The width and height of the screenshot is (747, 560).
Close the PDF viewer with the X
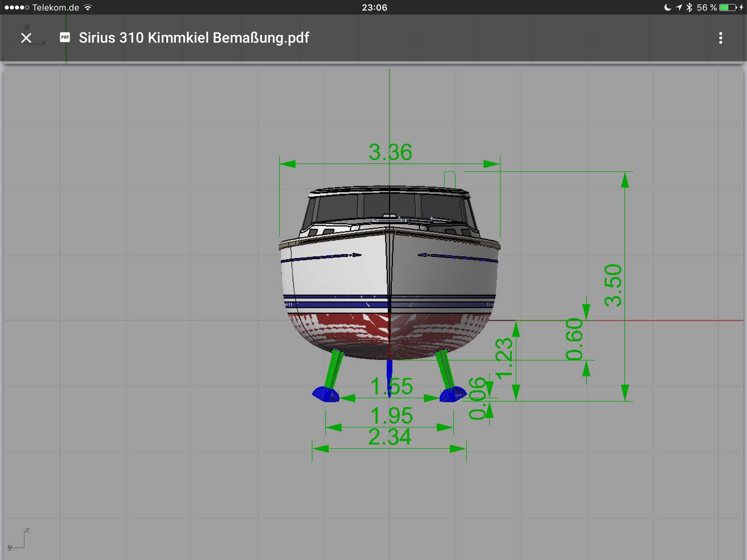click(26, 38)
